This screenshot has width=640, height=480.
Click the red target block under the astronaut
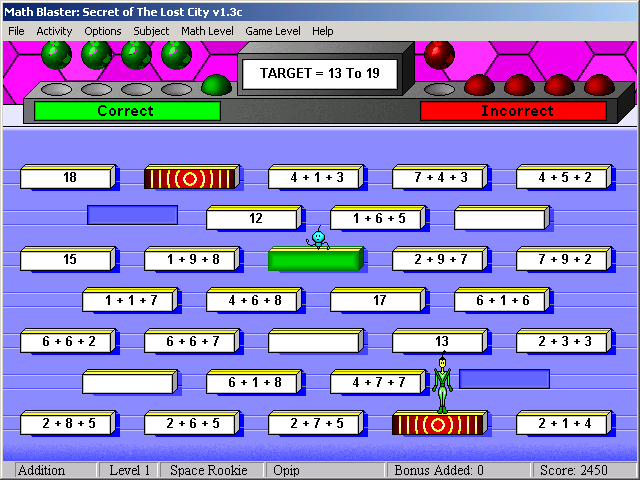click(x=438, y=423)
